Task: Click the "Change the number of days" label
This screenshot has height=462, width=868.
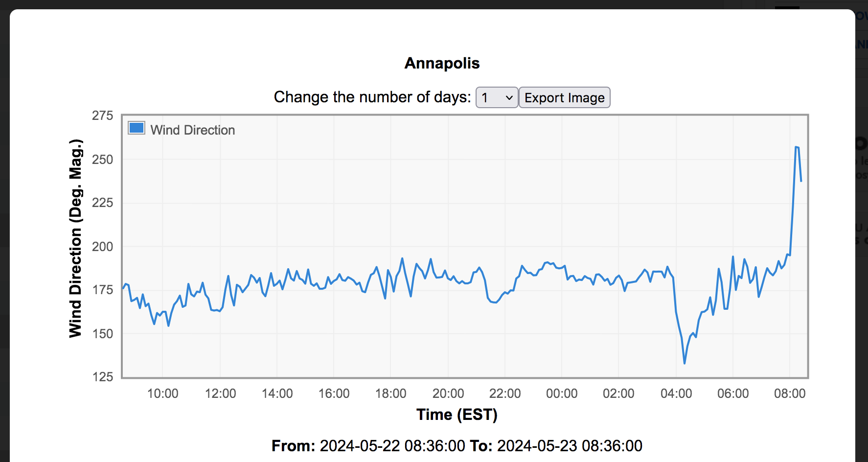Action: click(x=372, y=97)
